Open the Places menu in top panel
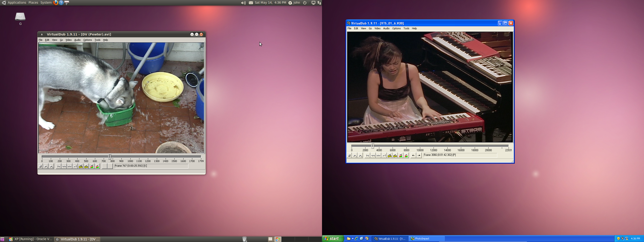The image size is (644, 242). (33, 3)
